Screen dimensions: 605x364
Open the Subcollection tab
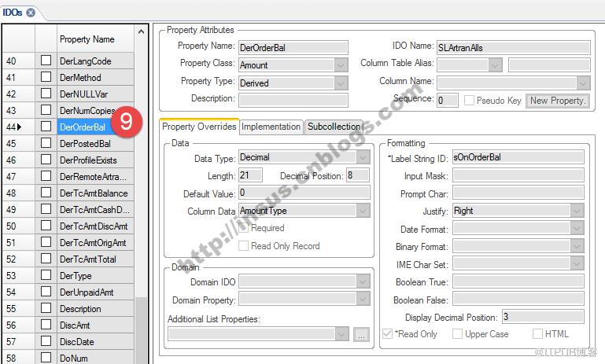point(334,127)
